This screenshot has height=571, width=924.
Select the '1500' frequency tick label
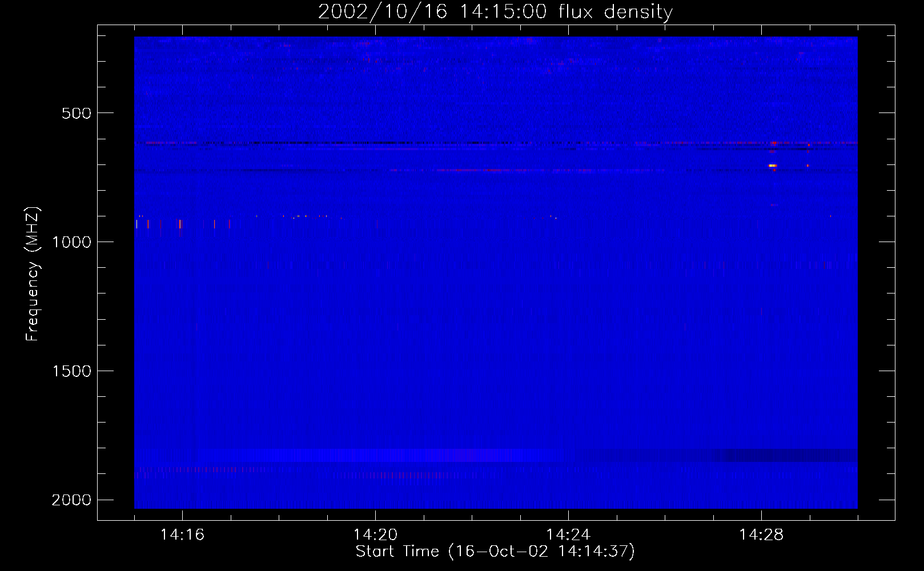(71, 371)
